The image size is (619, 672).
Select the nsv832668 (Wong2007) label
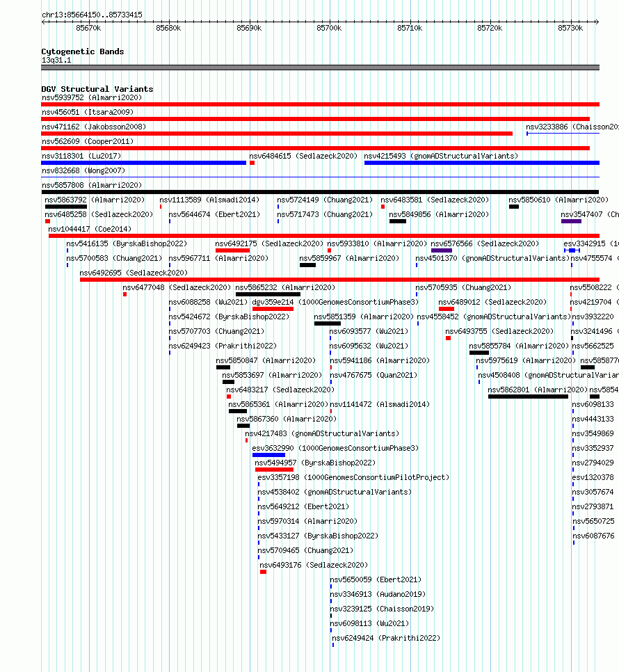[83, 170]
